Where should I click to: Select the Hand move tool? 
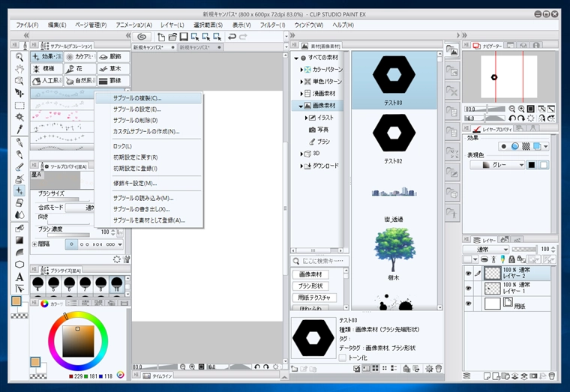(x=19, y=69)
